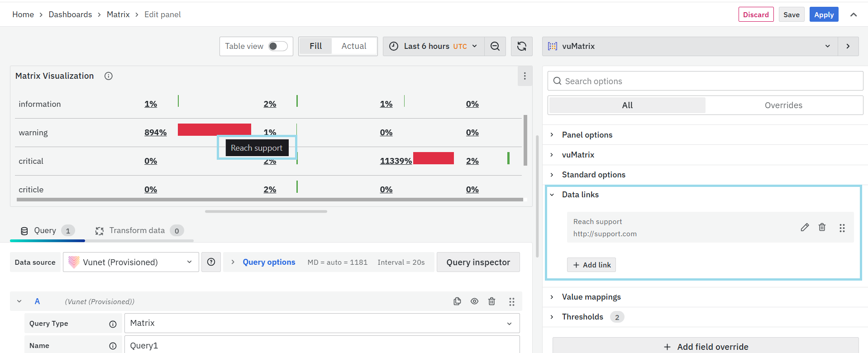Switch to the Transform data tab
Image resolution: width=868 pixels, height=353 pixels.
coord(137,230)
